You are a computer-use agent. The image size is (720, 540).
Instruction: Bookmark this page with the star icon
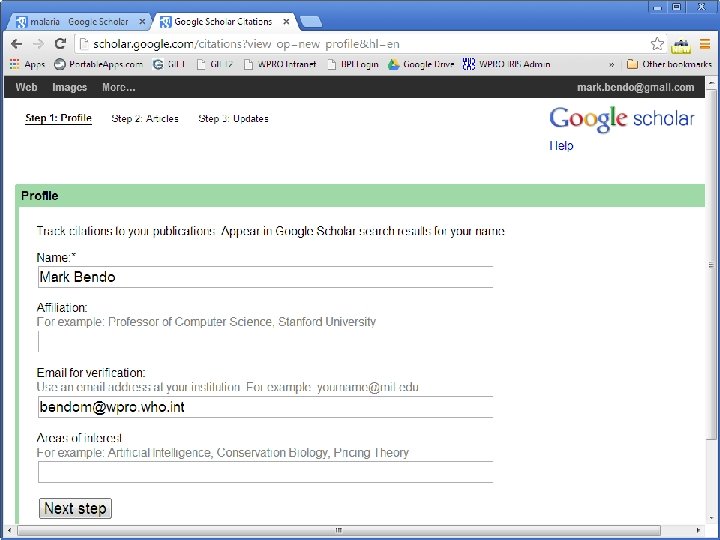(657, 44)
